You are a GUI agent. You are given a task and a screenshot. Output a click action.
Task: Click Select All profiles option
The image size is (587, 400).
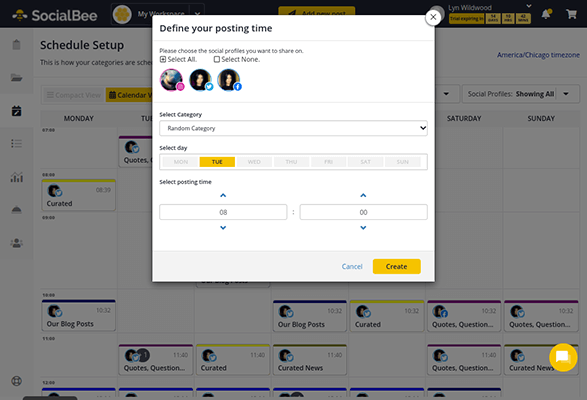coord(178,59)
